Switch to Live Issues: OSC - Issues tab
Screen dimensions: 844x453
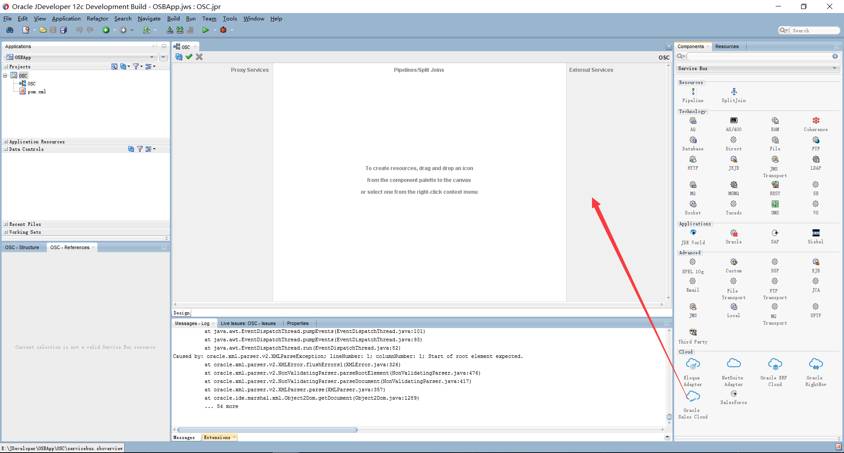pos(248,323)
